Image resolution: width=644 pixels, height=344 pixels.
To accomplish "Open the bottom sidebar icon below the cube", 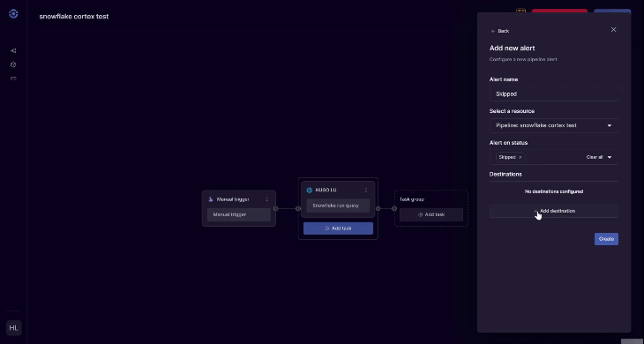I will point(13,79).
